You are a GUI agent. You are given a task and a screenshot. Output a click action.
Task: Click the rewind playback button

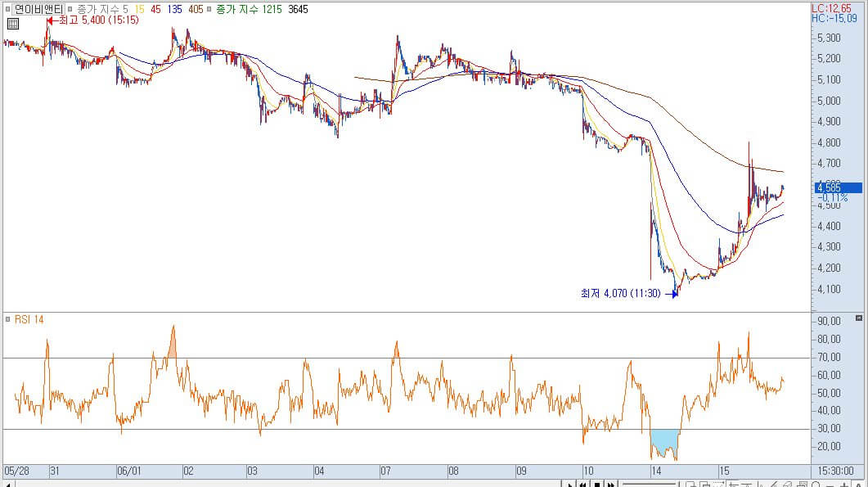pyautogui.click(x=583, y=485)
